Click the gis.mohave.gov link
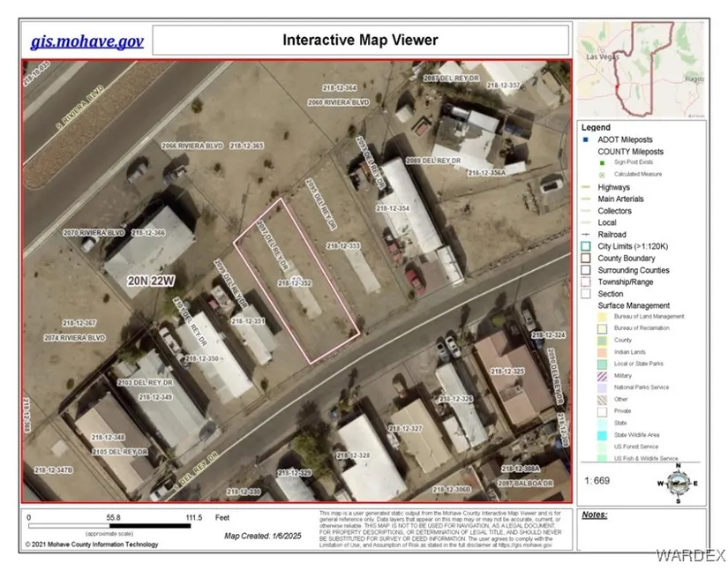This screenshot has width=728, height=571. coord(85,41)
